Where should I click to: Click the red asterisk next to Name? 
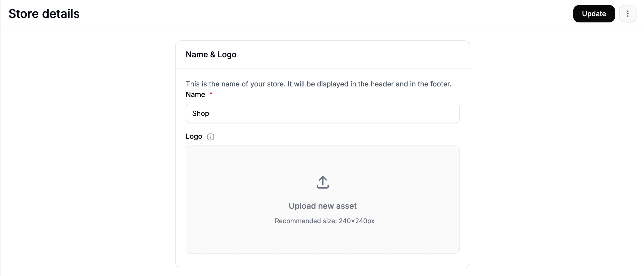(x=211, y=94)
